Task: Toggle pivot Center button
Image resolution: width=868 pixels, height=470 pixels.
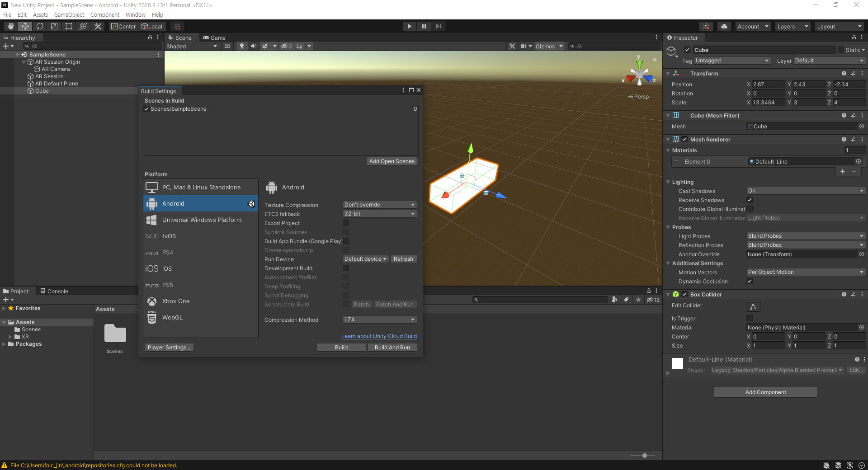Action: [123, 26]
